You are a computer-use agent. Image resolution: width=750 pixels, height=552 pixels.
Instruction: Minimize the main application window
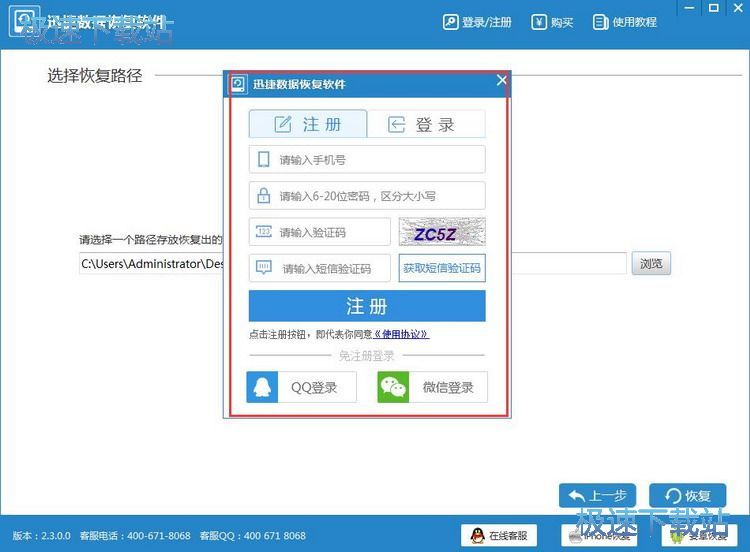689,8
